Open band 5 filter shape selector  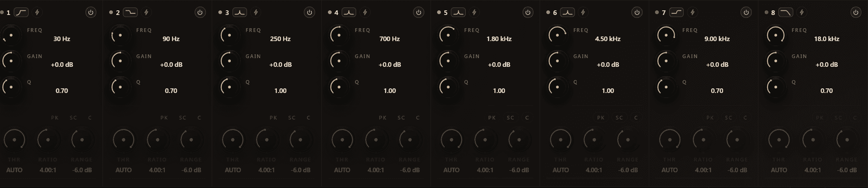tap(458, 12)
